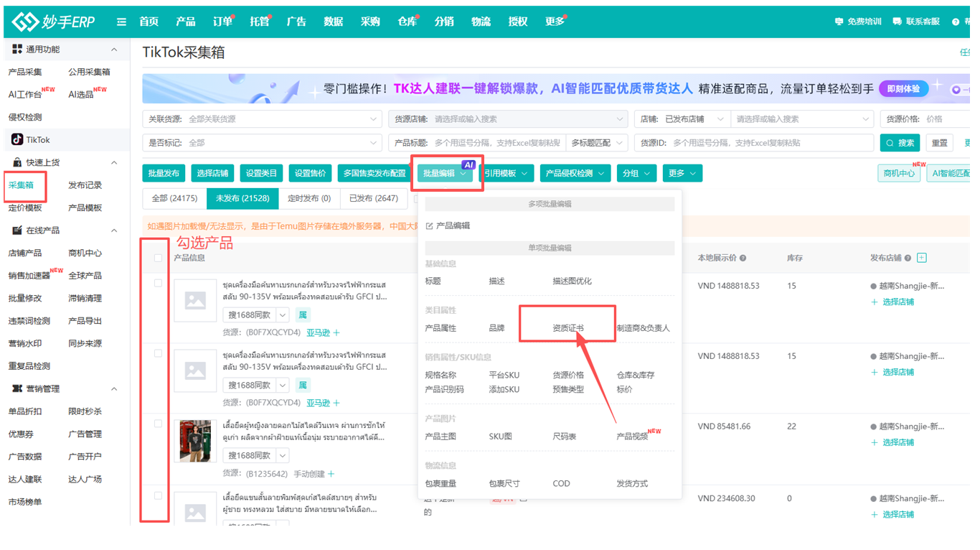Switch to the 已发布 (2647) tab
The image size is (980, 550).
pyautogui.click(x=372, y=198)
